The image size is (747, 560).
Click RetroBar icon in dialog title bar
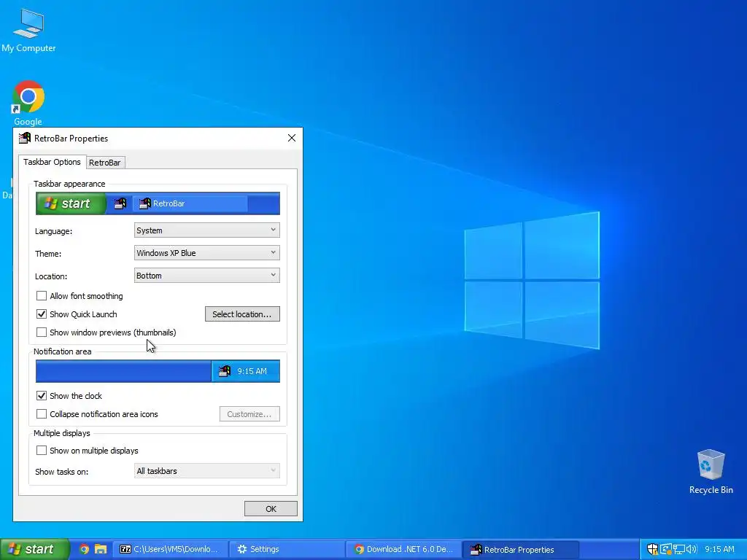tap(24, 138)
